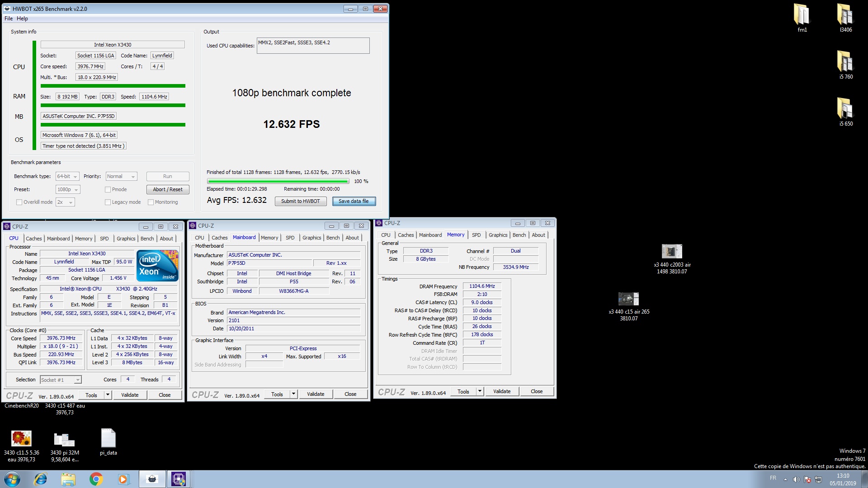Enable the Overkill mode checkbox
868x488 pixels.
[19, 202]
